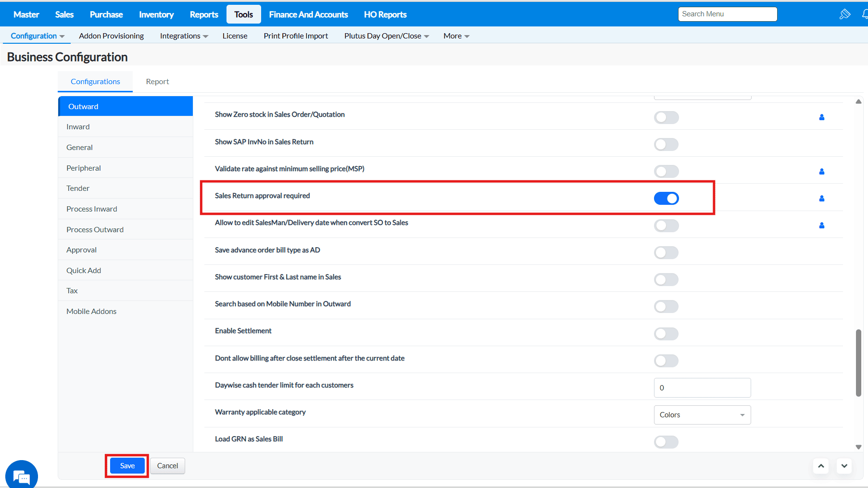Switch to the Configurations tab
Viewport: 868px width, 488px height.
click(x=95, y=82)
